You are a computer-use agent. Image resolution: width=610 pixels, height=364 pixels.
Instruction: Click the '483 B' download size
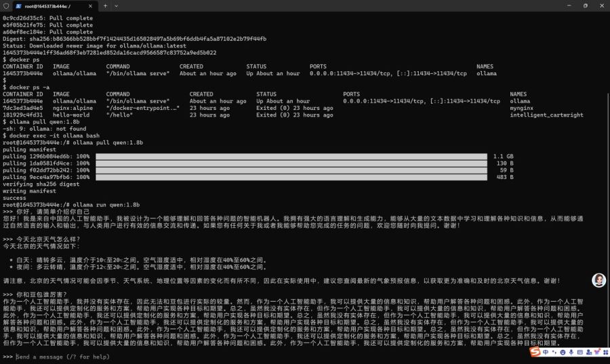pyautogui.click(x=505, y=178)
